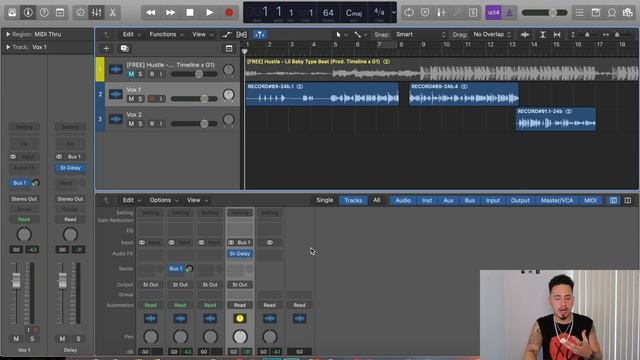The image size is (640, 360).
Task: Open the Loop Browser icon
Action: (611, 13)
